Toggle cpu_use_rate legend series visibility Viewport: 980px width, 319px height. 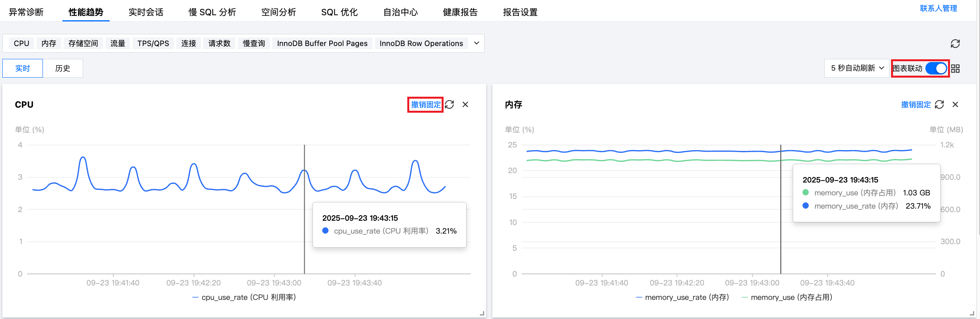[x=245, y=297]
